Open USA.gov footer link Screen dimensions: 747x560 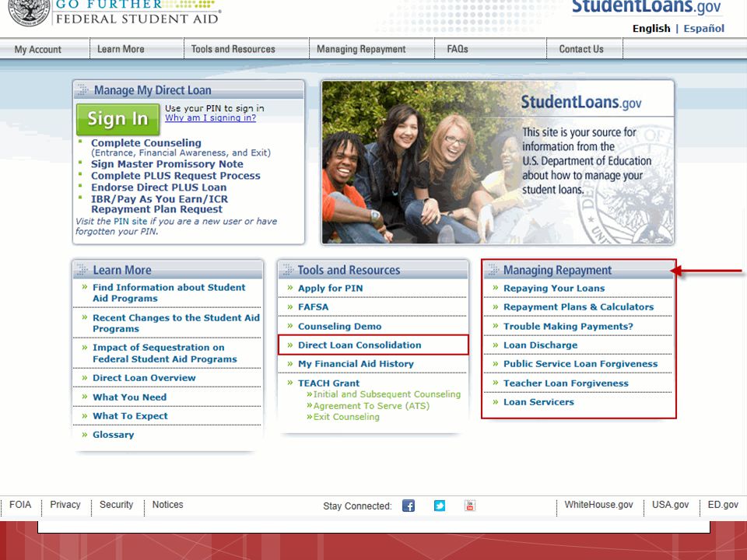pos(670,505)
